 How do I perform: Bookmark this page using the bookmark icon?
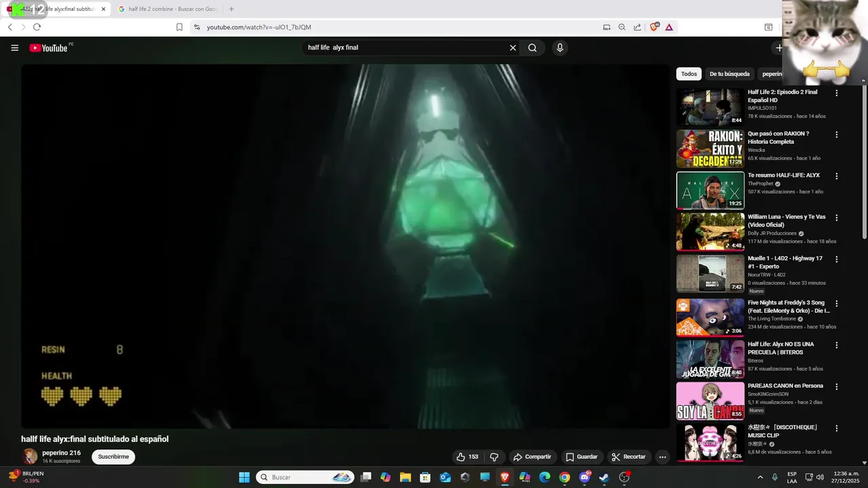(179, 27)
